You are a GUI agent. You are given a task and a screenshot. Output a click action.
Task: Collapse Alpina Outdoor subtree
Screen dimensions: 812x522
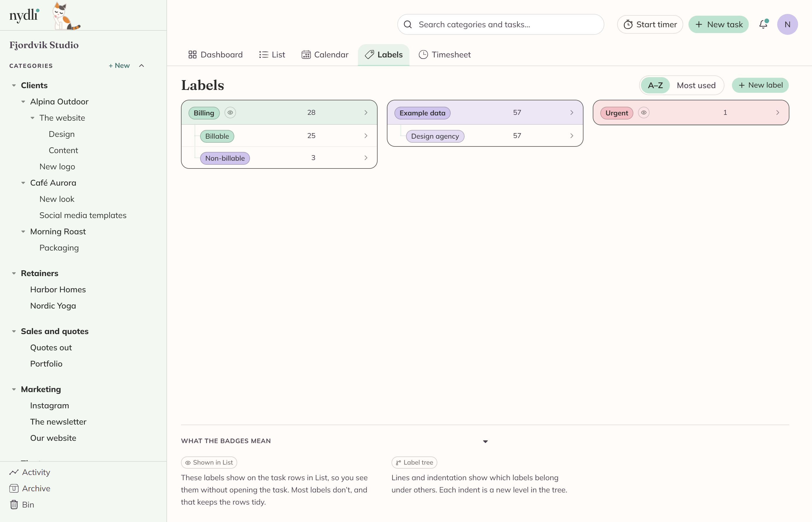tap(23, 102)
